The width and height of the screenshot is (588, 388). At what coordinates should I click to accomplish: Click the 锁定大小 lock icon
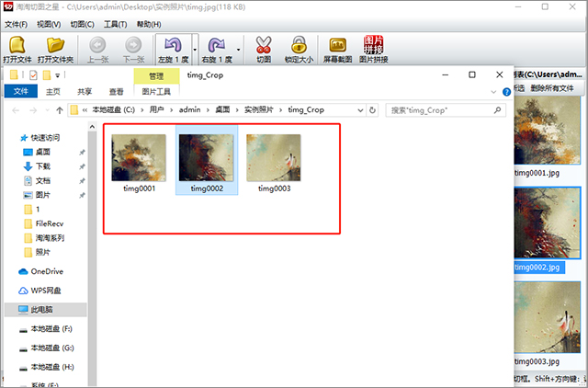click(x=299, y=49)
